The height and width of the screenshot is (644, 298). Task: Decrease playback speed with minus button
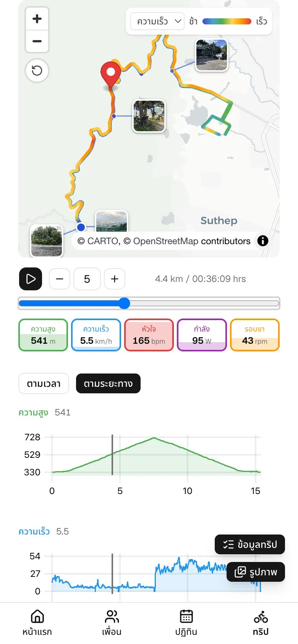[x=60, y=279]
